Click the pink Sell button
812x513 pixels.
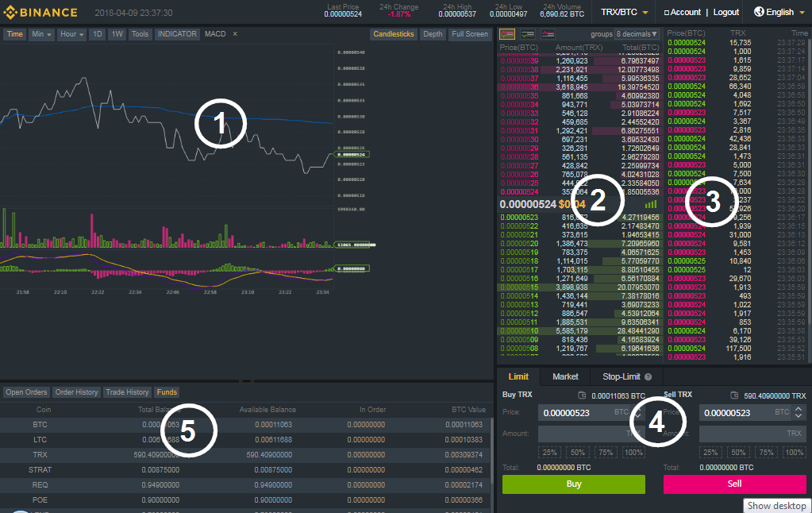735,484
